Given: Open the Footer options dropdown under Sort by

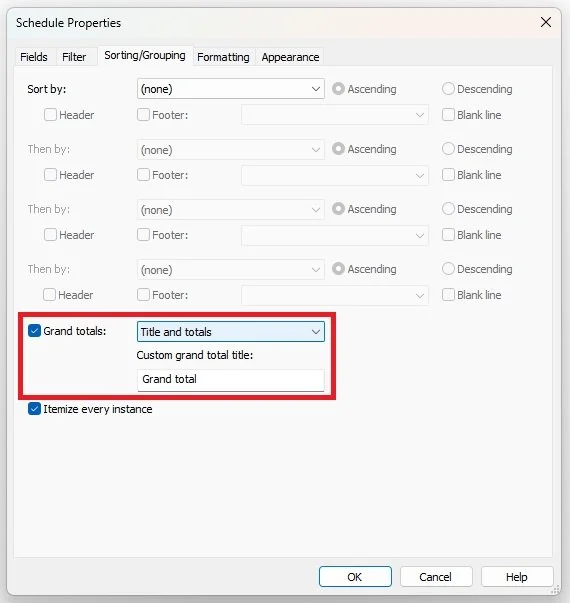Looking at the screenshot, I should point(335,115).
